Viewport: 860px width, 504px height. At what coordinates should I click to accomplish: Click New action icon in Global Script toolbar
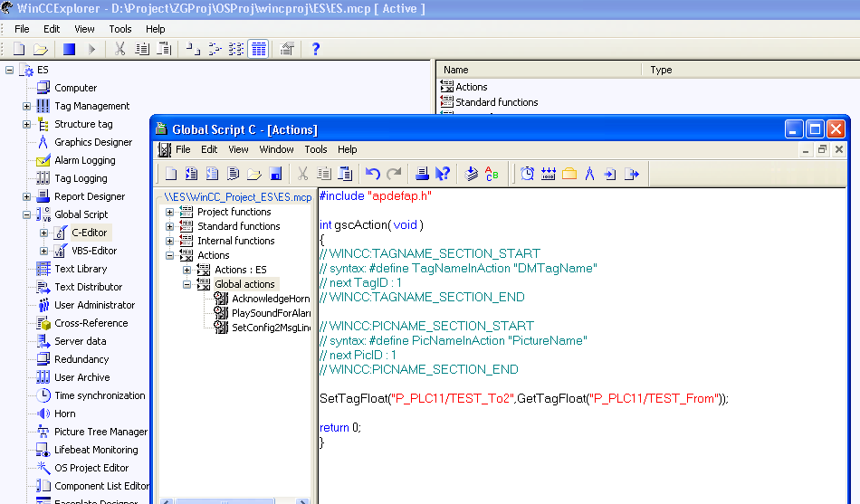tap(171, 174)
